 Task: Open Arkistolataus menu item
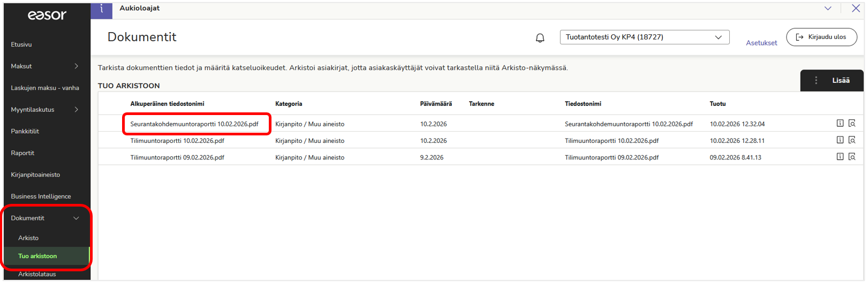pyautogui.click(x=37, y=274)
